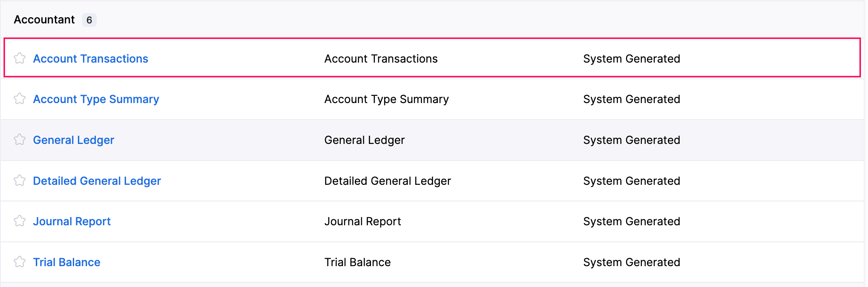Toggle favorite on Trial Balance

20,262
